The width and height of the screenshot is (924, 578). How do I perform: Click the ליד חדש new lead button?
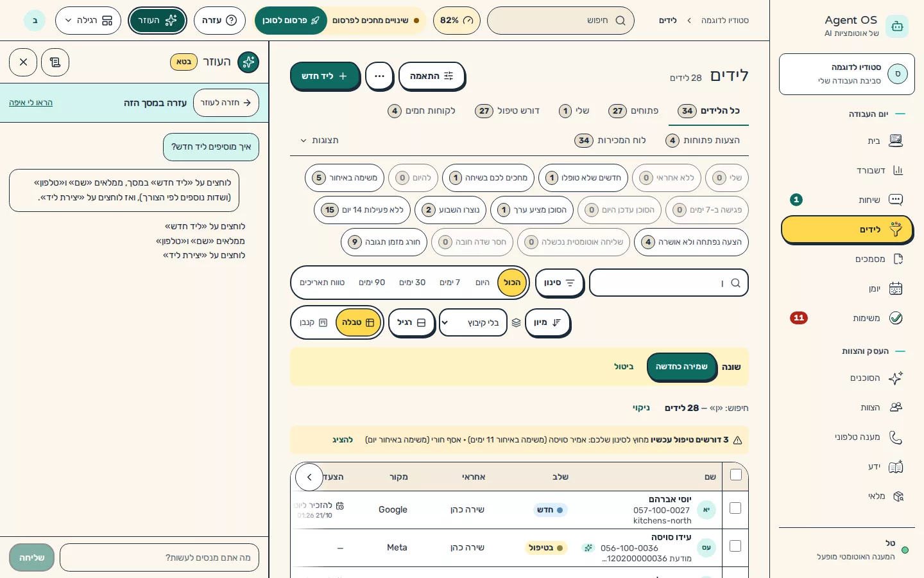pos(325,76)
